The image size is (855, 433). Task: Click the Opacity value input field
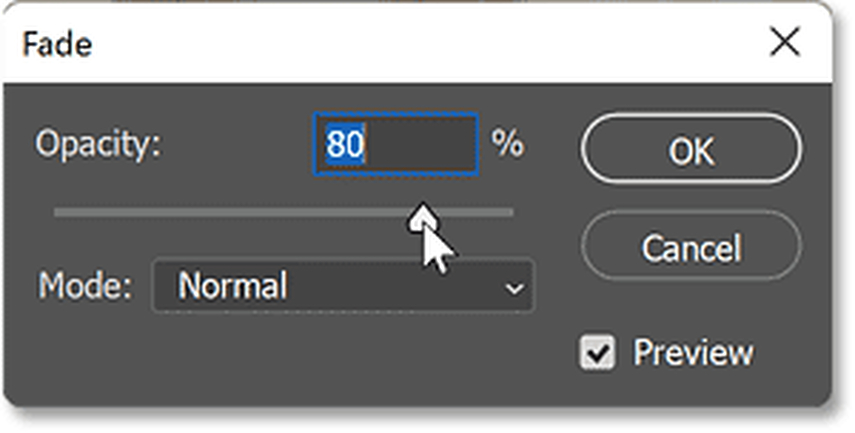[396, 145]
